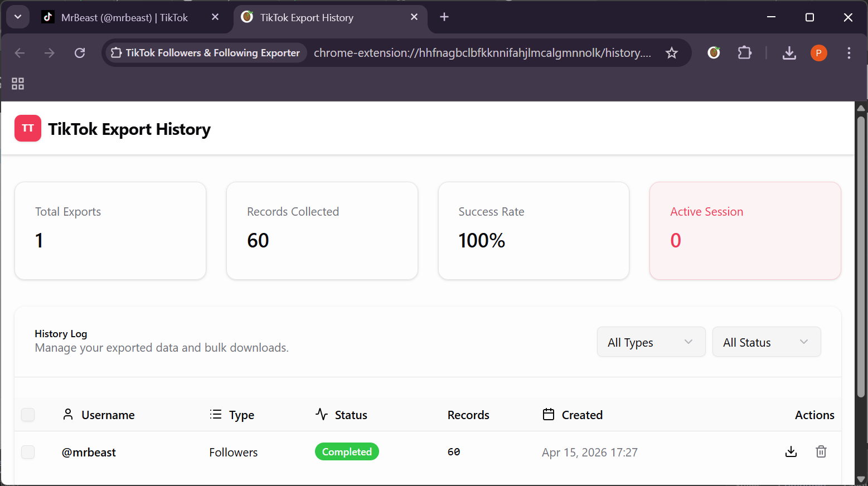The image size is (868, 486).
Task: Select the TikTok Export History tab
Action: [x=330, y=17]
